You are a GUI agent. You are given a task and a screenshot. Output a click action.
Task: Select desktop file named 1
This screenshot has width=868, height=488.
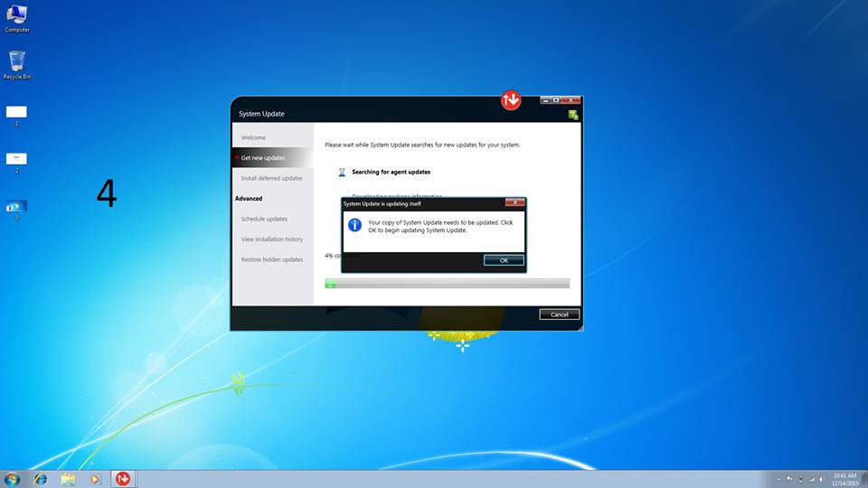(16, 116)
